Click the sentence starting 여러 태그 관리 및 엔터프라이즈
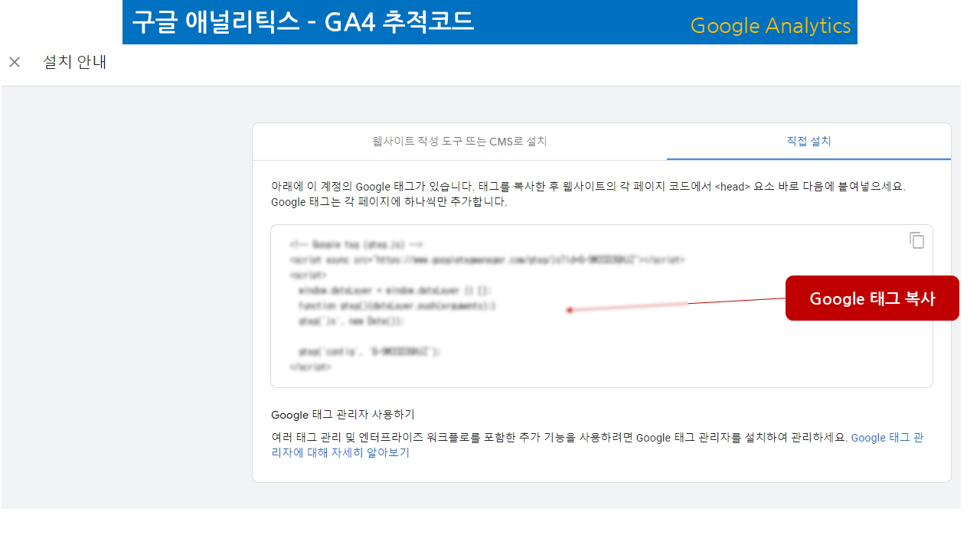Image resolution: width=980 pixels, height=551 pixels. [560, 438]
